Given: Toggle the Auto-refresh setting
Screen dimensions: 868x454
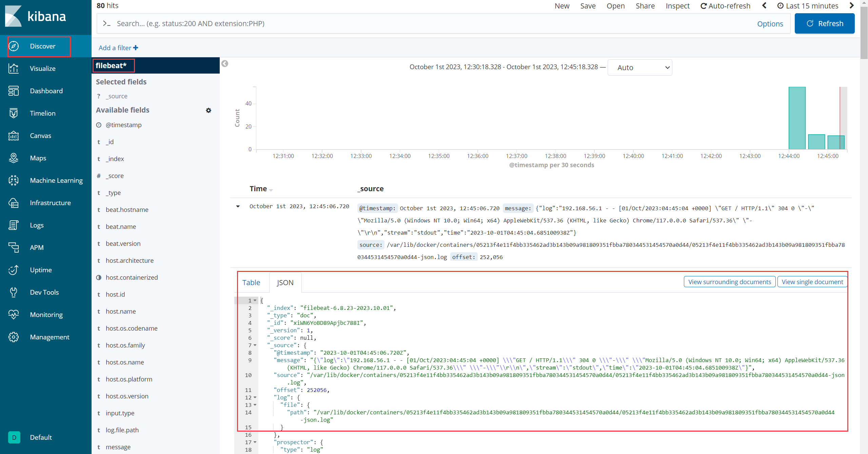Looking at the screenshot, I should 726,6.
